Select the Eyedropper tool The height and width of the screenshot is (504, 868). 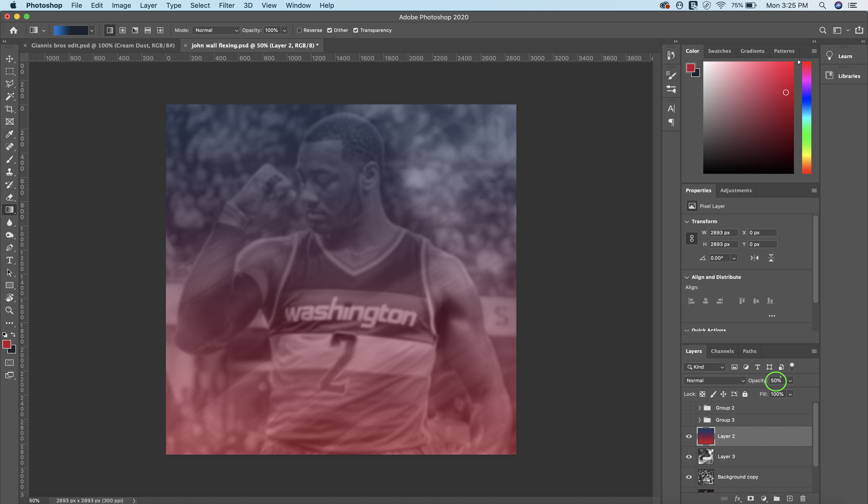pos(10,134)
